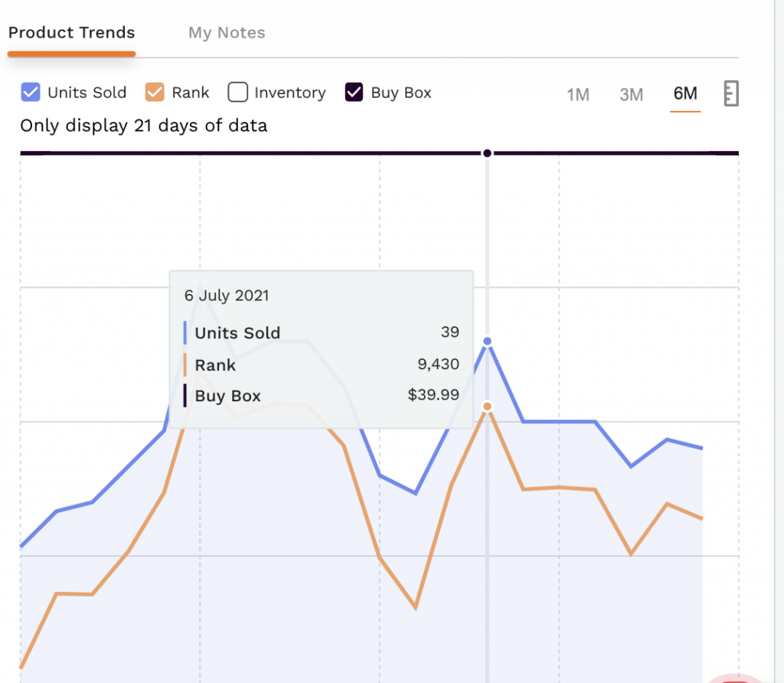The height and width of the screenshot is (683, 784).
Task: Click the ruler scale icon
Action: [730, 94]
